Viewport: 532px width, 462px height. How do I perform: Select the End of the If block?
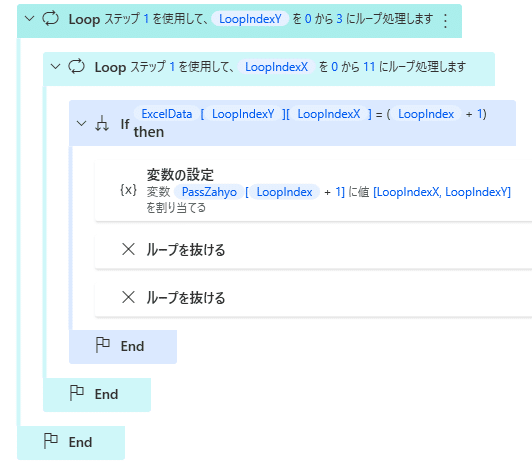[x=123, y=347]
